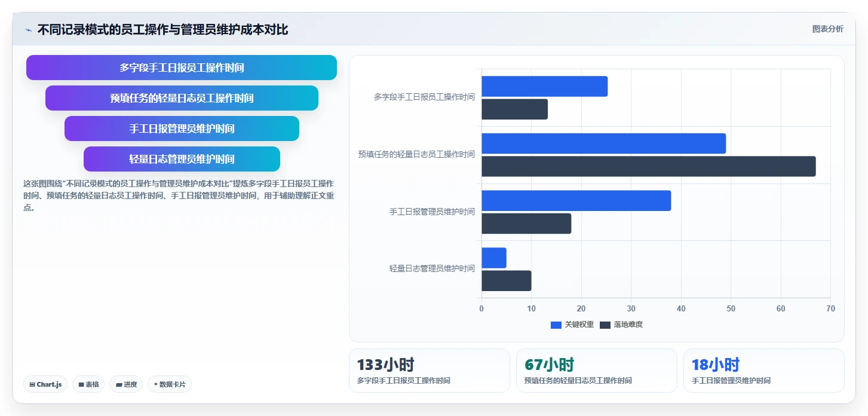Click the 18小时 data card

tap(764, 371)
